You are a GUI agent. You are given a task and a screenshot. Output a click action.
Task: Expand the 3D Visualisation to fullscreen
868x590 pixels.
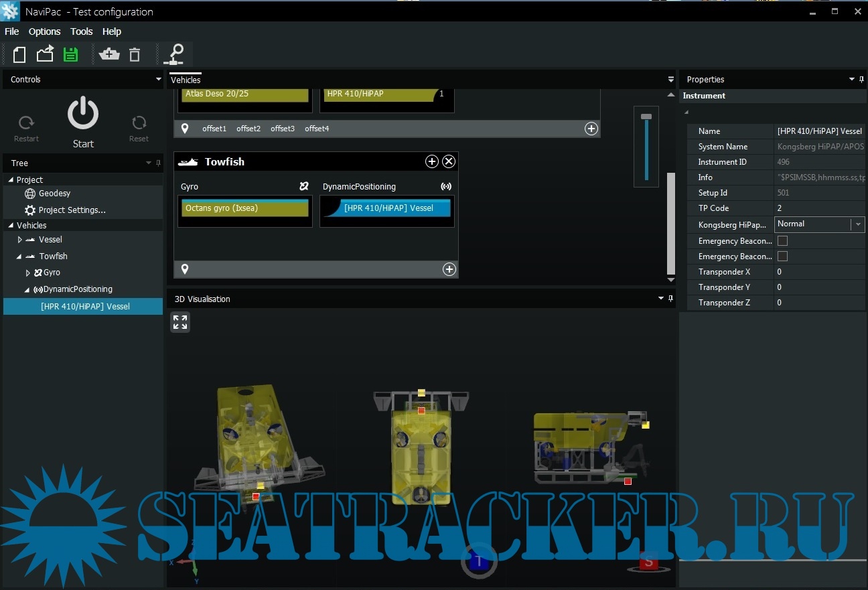[x=180, y=322]
